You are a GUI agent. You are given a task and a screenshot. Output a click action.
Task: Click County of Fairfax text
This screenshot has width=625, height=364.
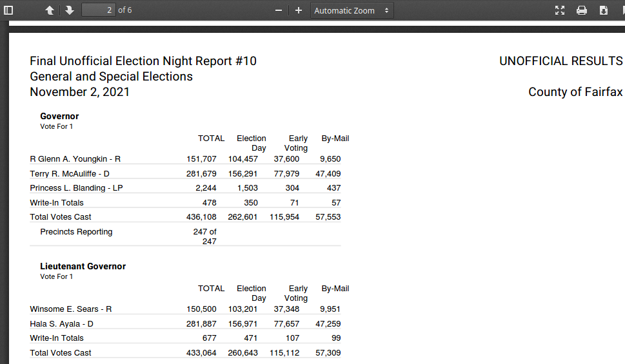point(575,92)
